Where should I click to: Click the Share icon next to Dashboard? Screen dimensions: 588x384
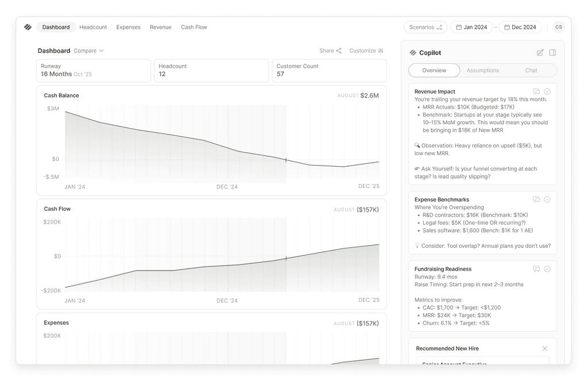click(338, 51)
